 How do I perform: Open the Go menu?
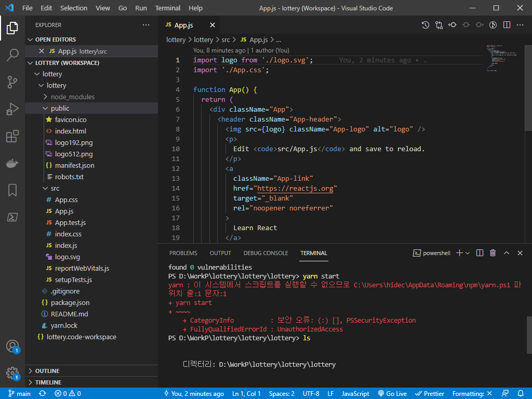coord(123,8)
